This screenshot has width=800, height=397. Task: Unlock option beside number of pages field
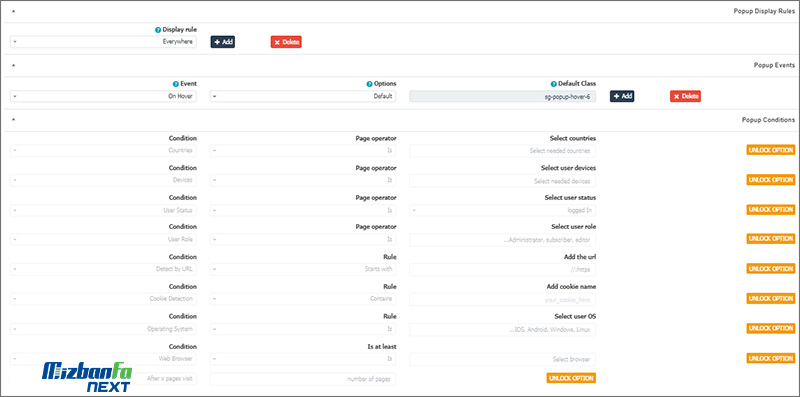(571, 378)
